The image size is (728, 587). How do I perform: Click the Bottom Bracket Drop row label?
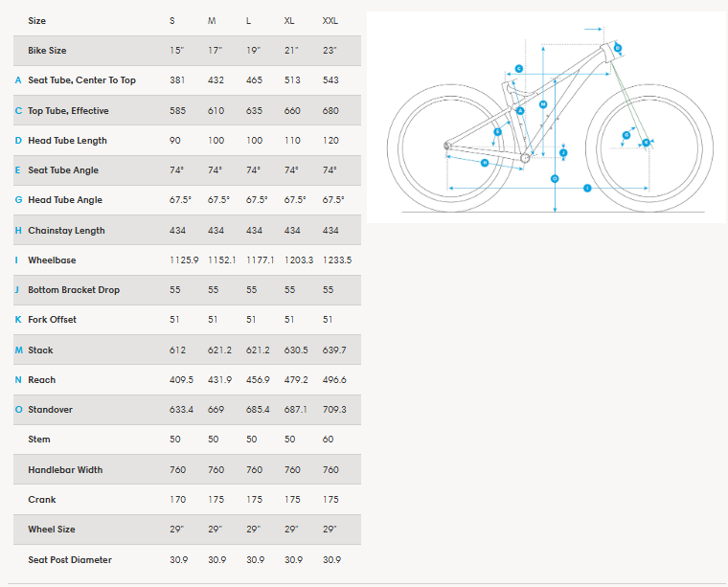pos(74,290)
